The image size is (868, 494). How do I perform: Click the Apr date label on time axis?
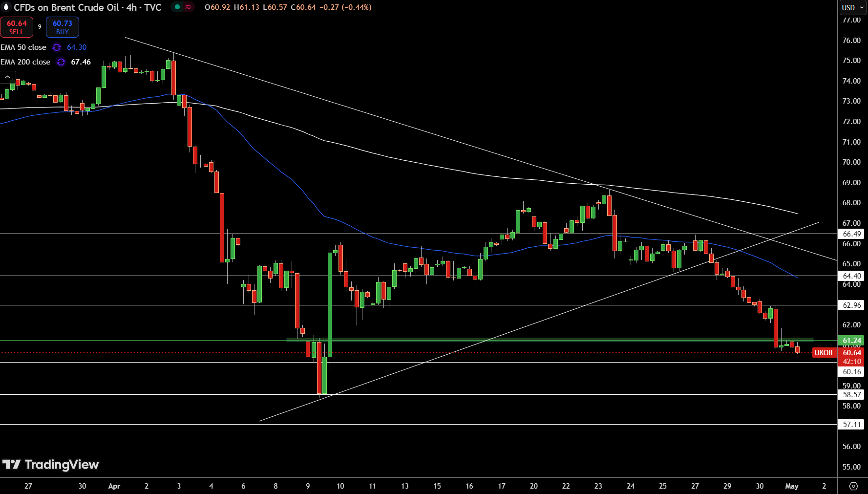114,486
